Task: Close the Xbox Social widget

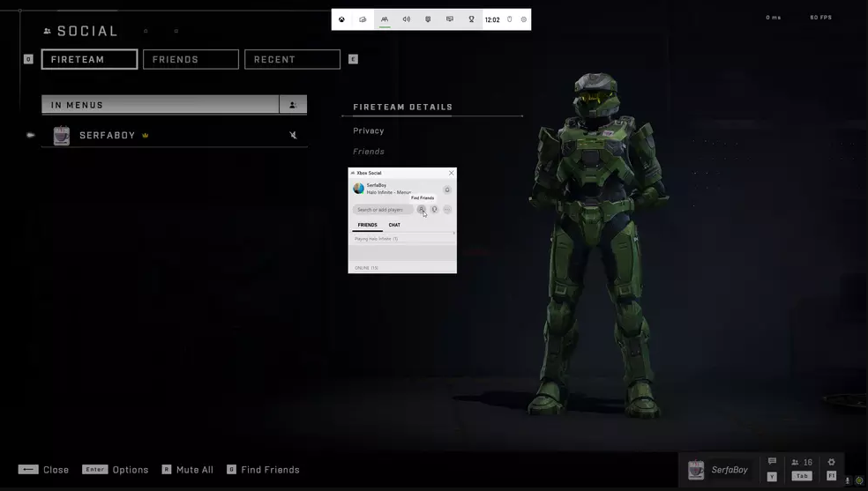Action: 451,173
